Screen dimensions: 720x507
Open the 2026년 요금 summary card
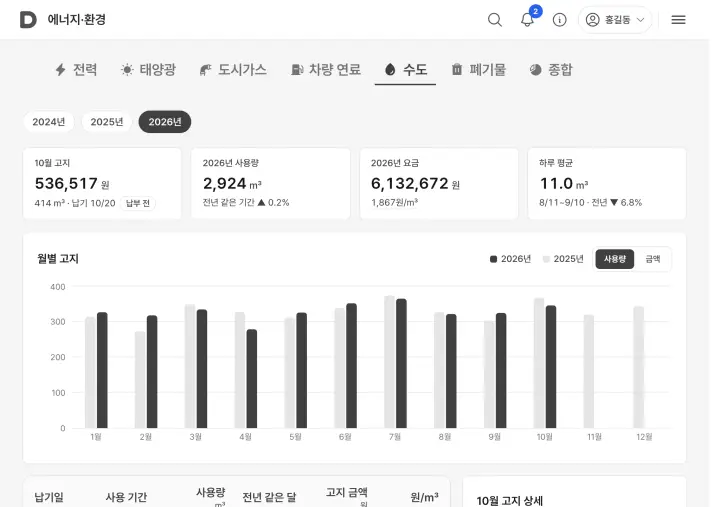(439, 183)
